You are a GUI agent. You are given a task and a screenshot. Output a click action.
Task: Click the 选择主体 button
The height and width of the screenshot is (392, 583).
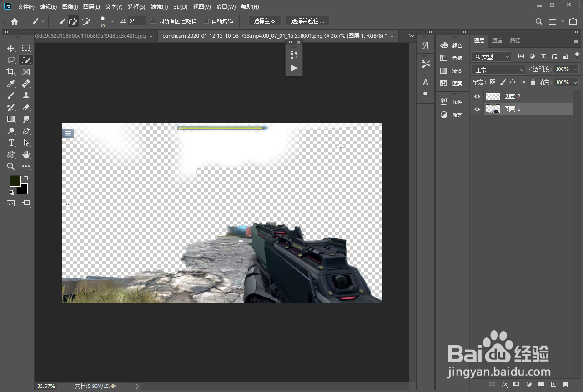click(x=265, y=21)
